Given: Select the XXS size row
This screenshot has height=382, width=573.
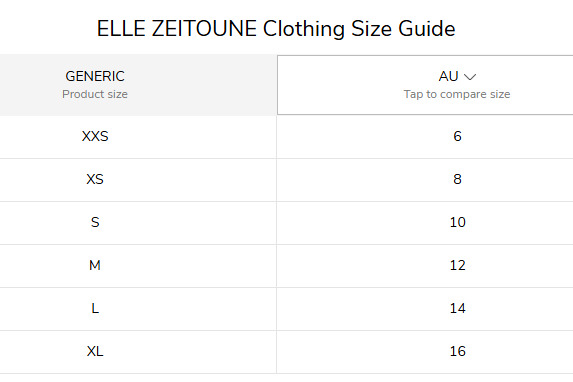Looking at the screenshot, I should [286, 137].
